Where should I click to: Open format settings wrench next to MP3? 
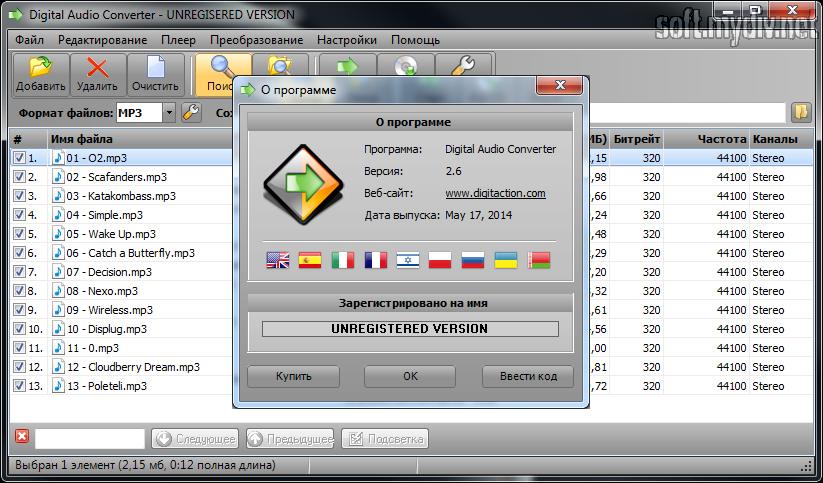point(192,112)
